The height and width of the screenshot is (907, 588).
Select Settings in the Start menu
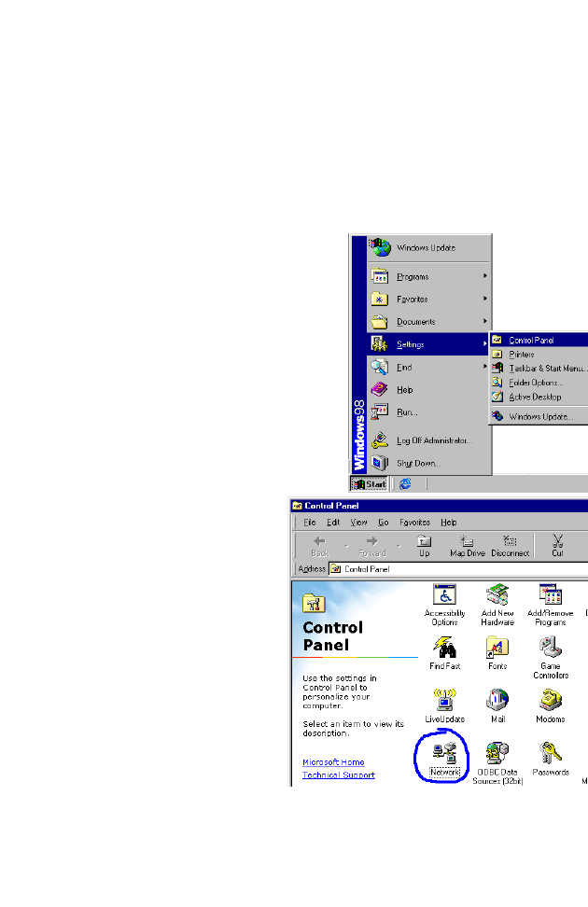coord(428,344)
